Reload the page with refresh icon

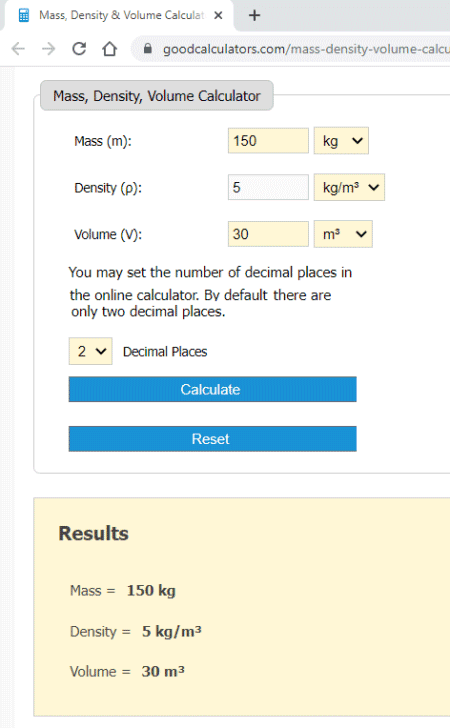(79, 48)
